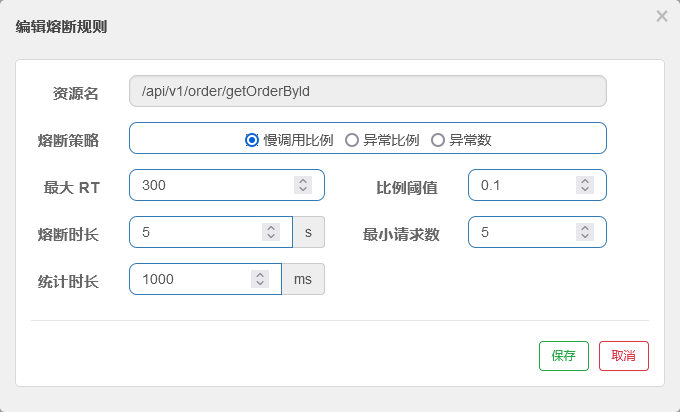
Task: Increment 熔断时长 with the up arrow
Action: 270,228
